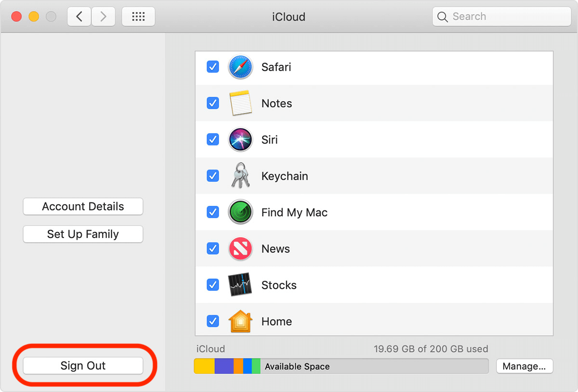The width and height of the screenshot is (578, 392).
Task: Click the forward navigation arrow
Action: pos(103,16)
